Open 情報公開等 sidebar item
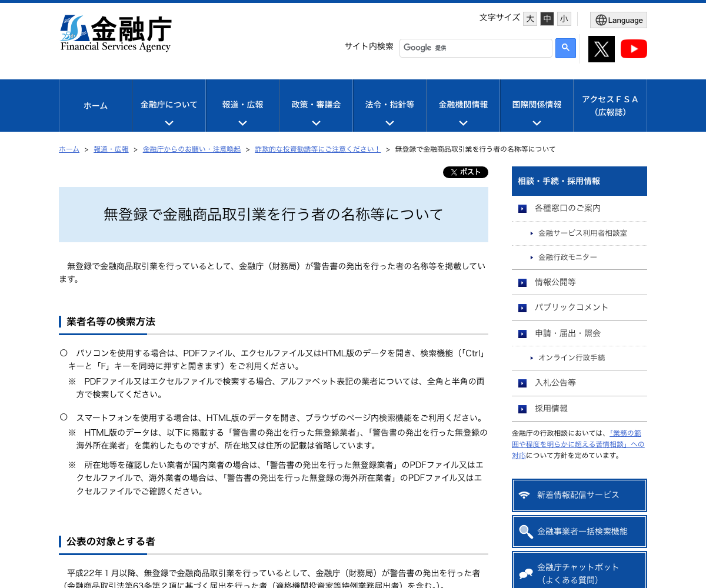Screen dimensions: 706x588 point(580,283)
